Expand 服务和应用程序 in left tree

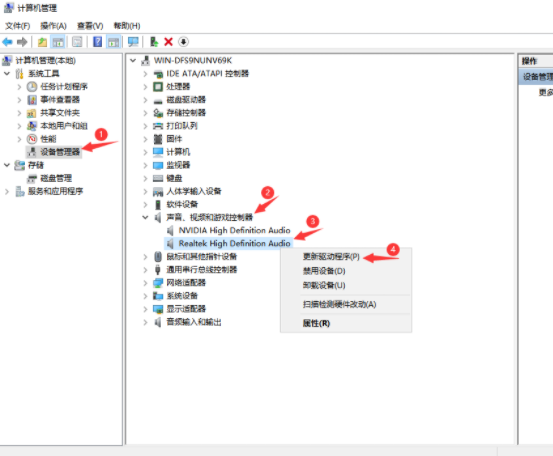pos(7,191)
